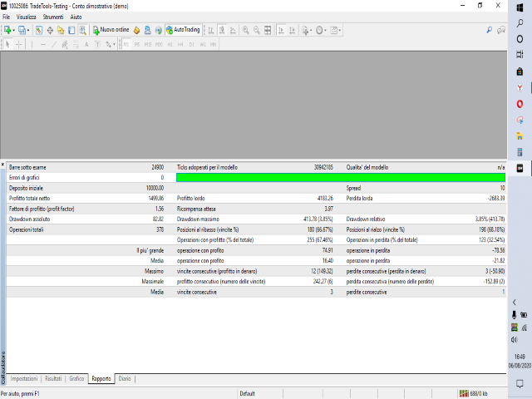
Task: Select the equidistant channel tool
Action: click(x=65, y=44)
